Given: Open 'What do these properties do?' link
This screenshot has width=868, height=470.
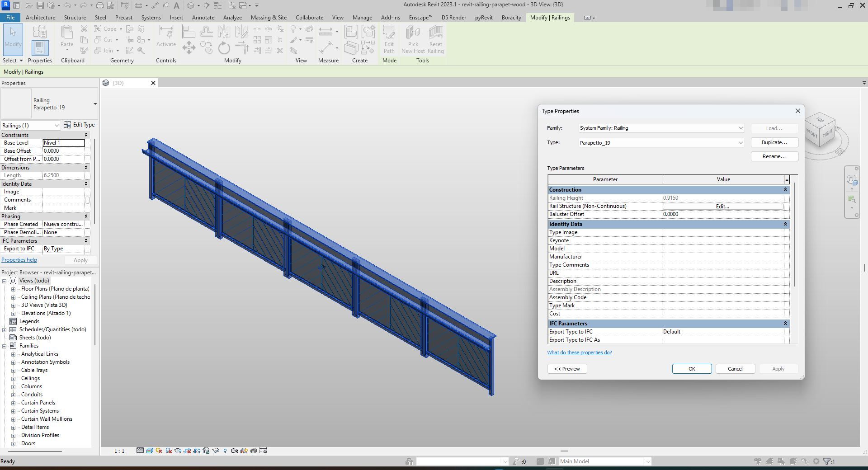Looking at the screenshot, I should click(x=579, y=352).
